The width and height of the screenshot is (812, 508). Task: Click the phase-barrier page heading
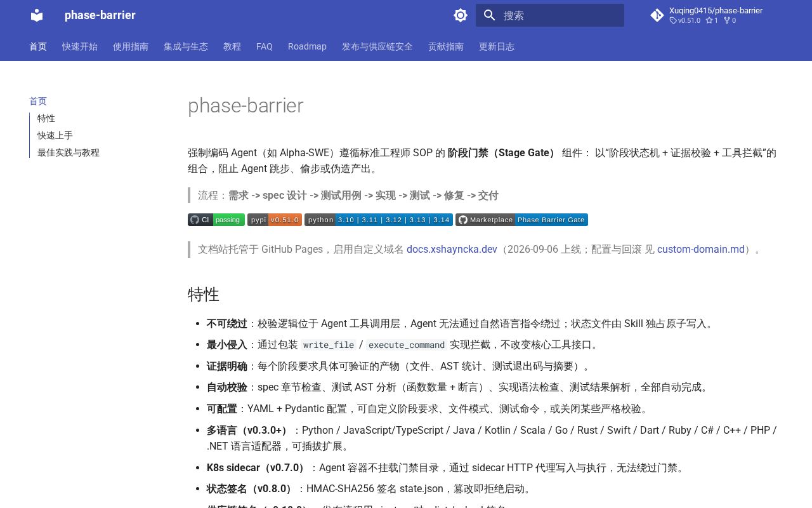(x=246, y=105)
